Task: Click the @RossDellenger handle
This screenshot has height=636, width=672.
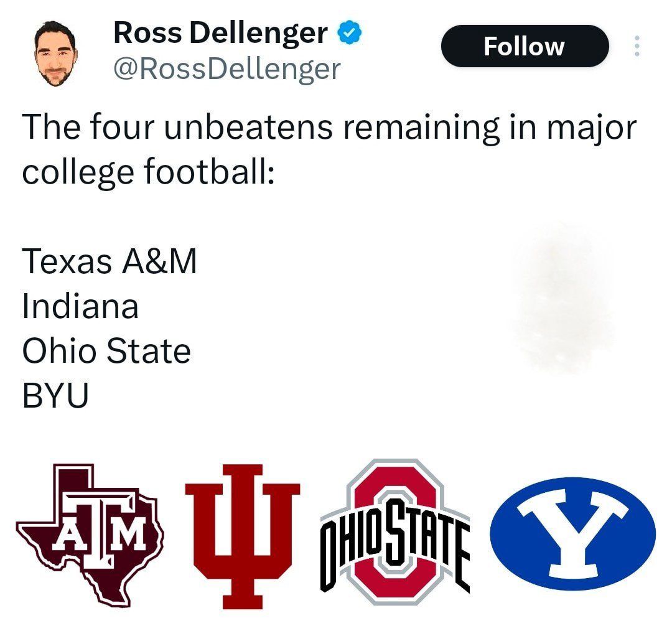Action: click(226, 68)
